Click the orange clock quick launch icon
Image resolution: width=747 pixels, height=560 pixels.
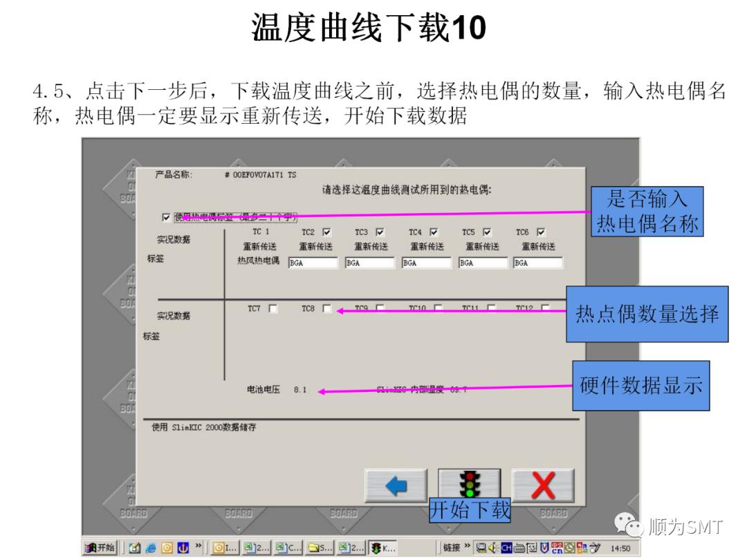click(x=167, y=548)
